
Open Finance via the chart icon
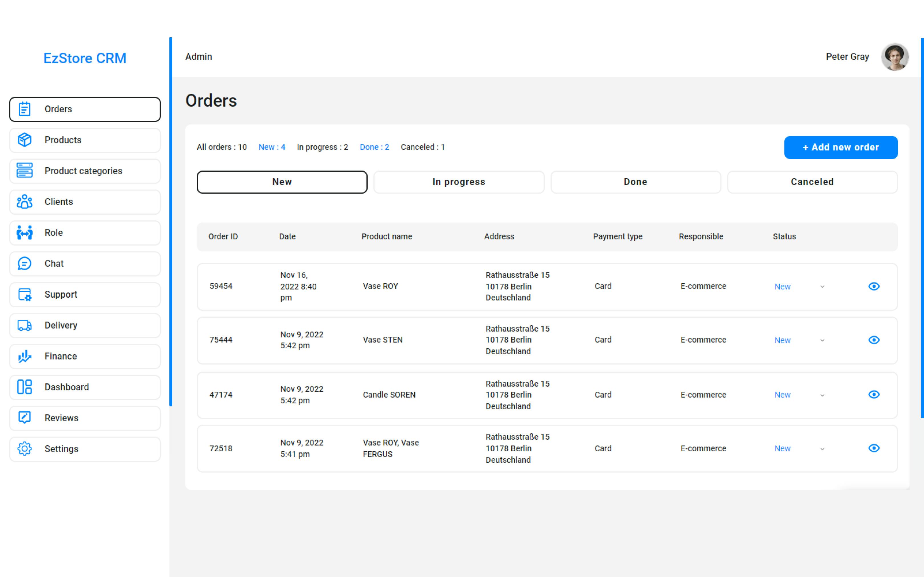[25, 356]
